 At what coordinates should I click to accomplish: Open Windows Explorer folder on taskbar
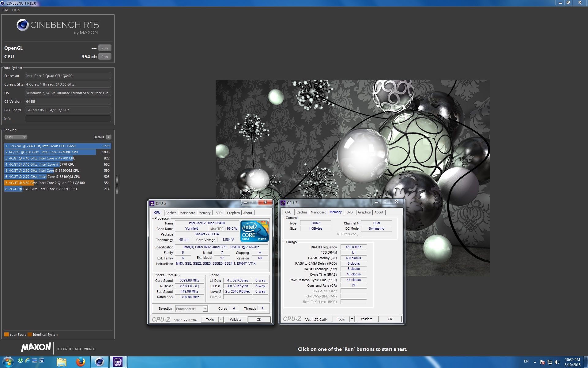[x=62, y=362]
